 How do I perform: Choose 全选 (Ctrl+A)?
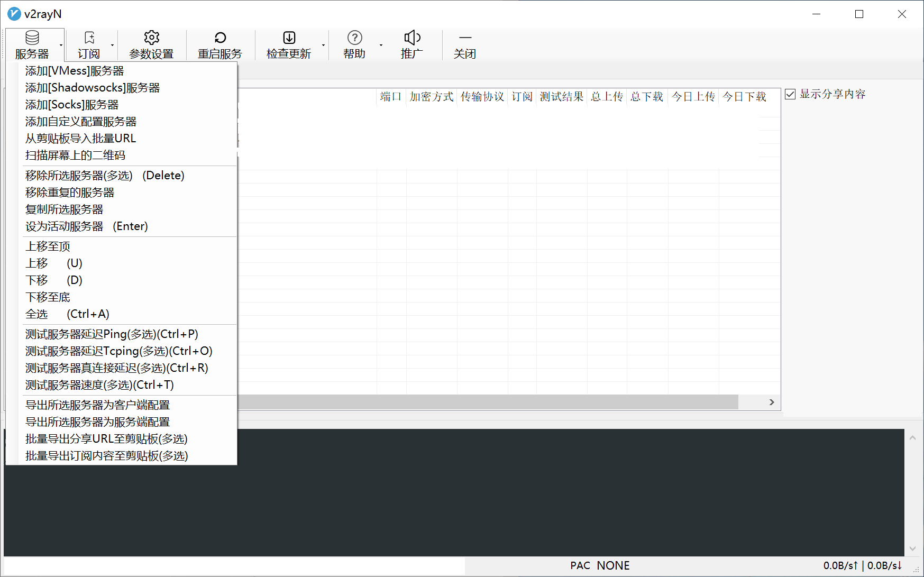point(127,314)
